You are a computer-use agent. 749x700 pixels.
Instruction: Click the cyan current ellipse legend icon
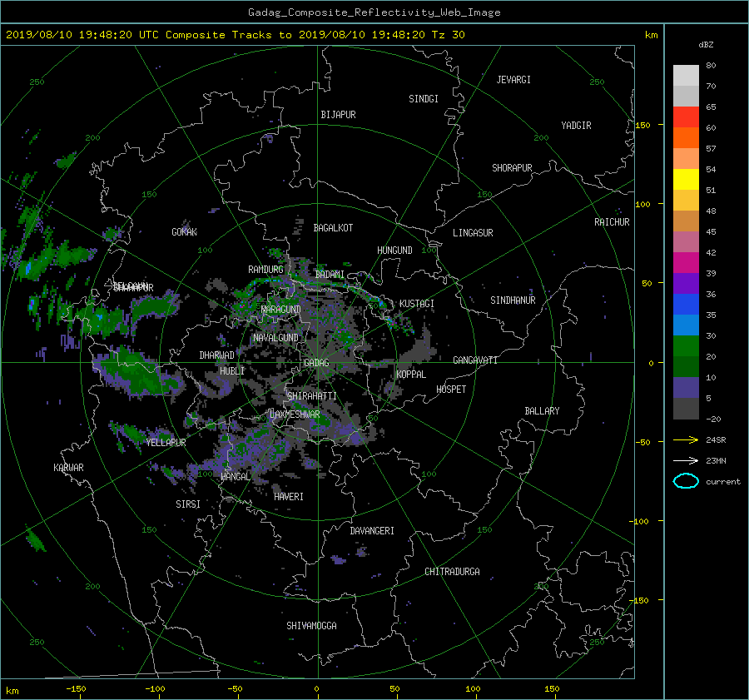pyautogui.click(x=686, y=481)
